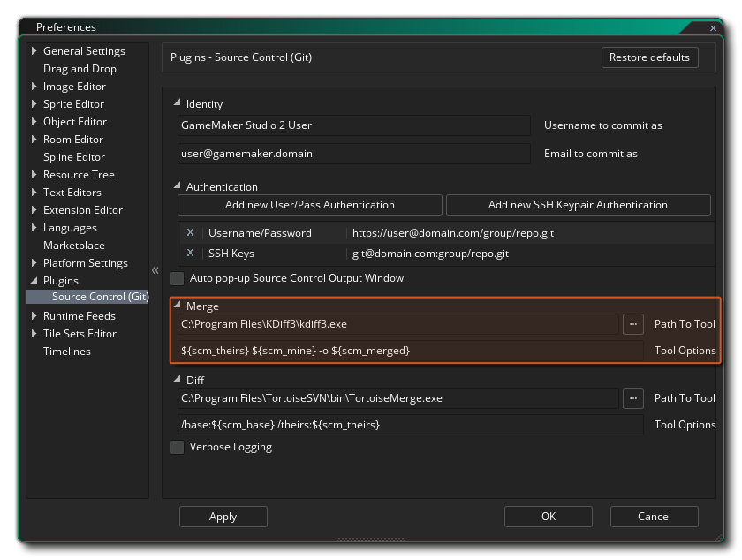Expand the Sprite Editor settings category
742x560 pixels.
click(x=34, y=103)
